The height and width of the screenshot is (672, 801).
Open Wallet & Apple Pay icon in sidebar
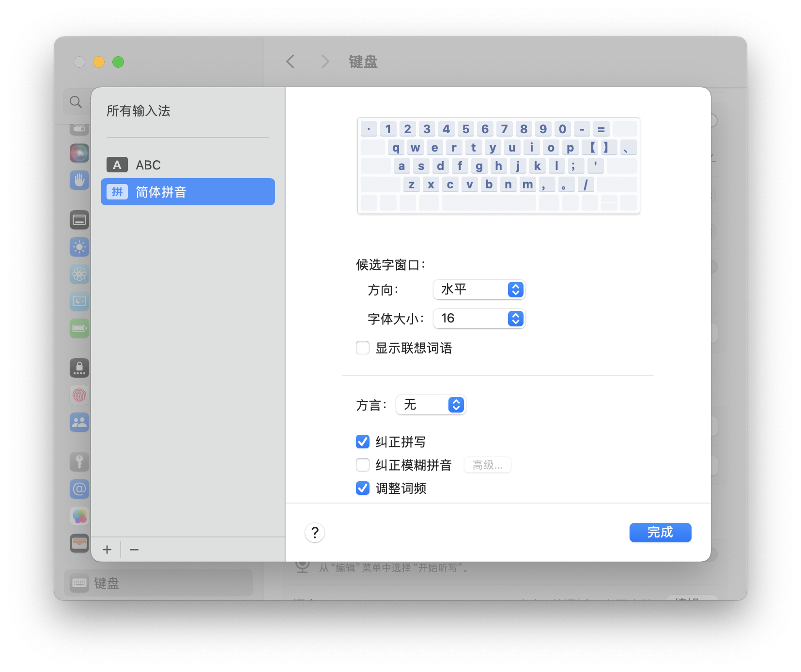coord(79,543)
